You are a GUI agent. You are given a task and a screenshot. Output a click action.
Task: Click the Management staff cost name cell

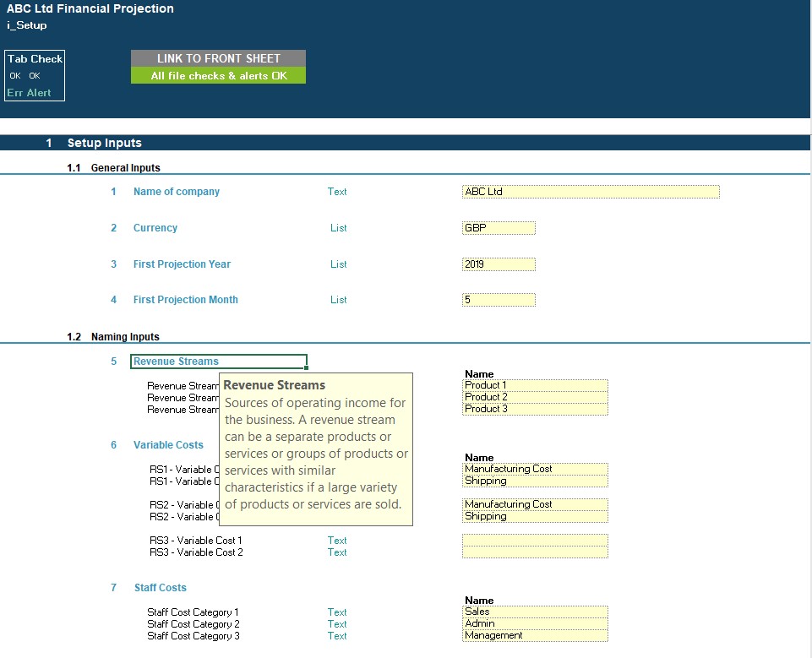[x=535, y=636]
